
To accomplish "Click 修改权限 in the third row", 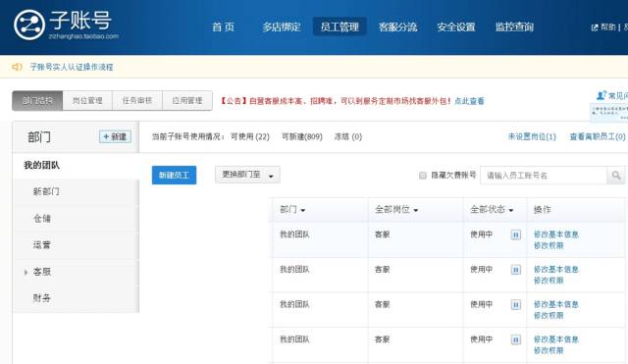I will point(549,316).
